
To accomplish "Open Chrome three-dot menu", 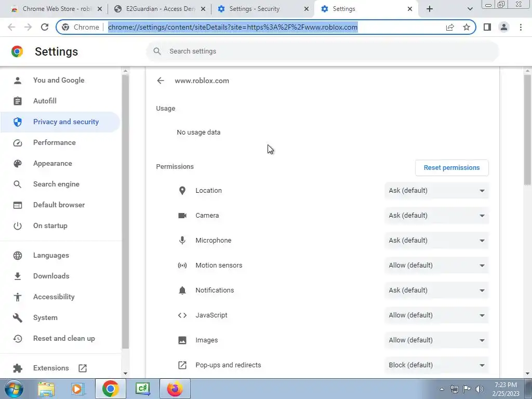I will (521, 27).
